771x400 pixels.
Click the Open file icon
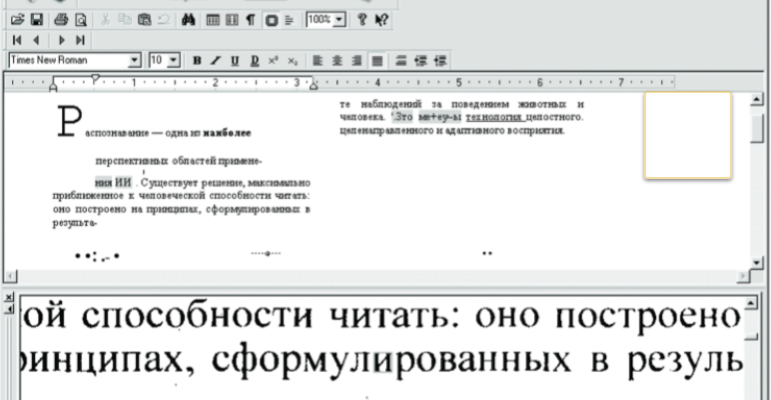point(19,19)
